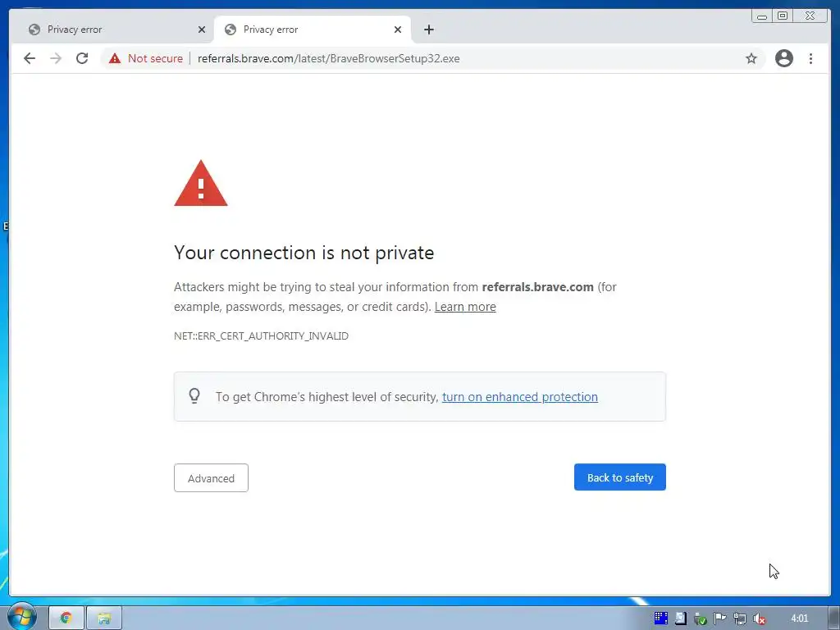The height and width of the screenshot is (630, 840).
Task: Expand the Advanced options button
Action: (x=211, y=478)
